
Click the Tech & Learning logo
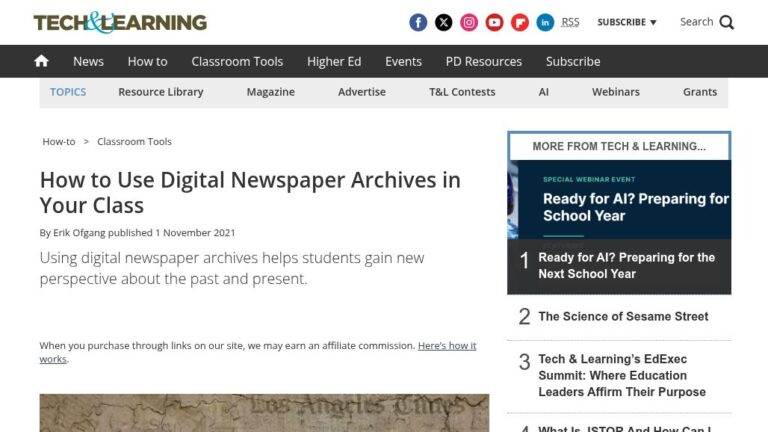(120, 23)
